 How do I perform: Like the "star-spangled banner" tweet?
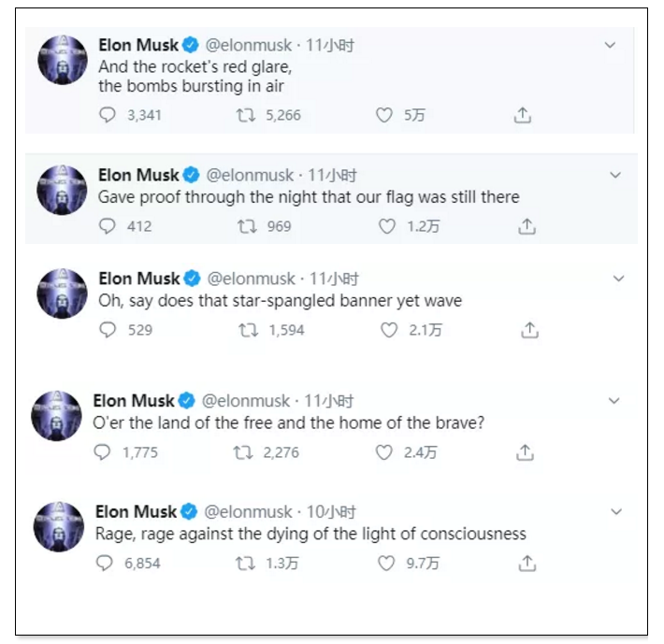click(388, 330)
